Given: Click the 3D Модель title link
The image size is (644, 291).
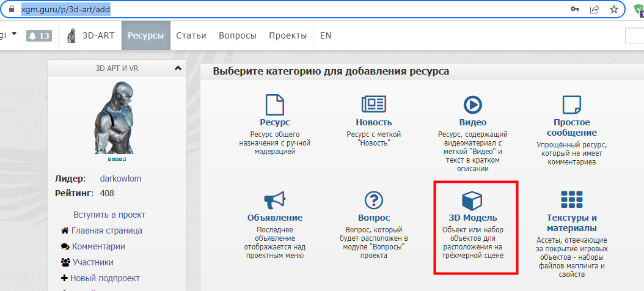Looking at the screenshot, I should pos(473,218).
